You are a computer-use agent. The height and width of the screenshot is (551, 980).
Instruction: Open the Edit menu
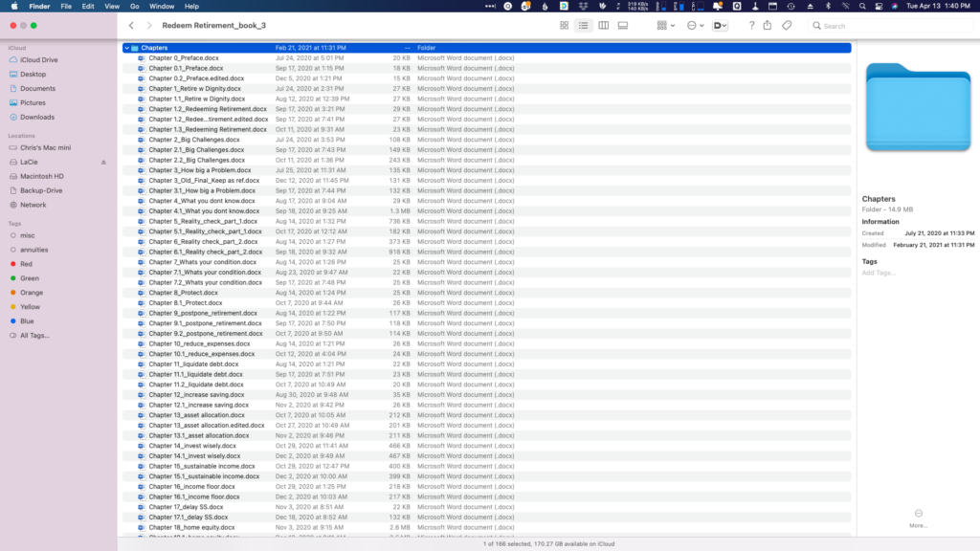click(x=88, y=7)
